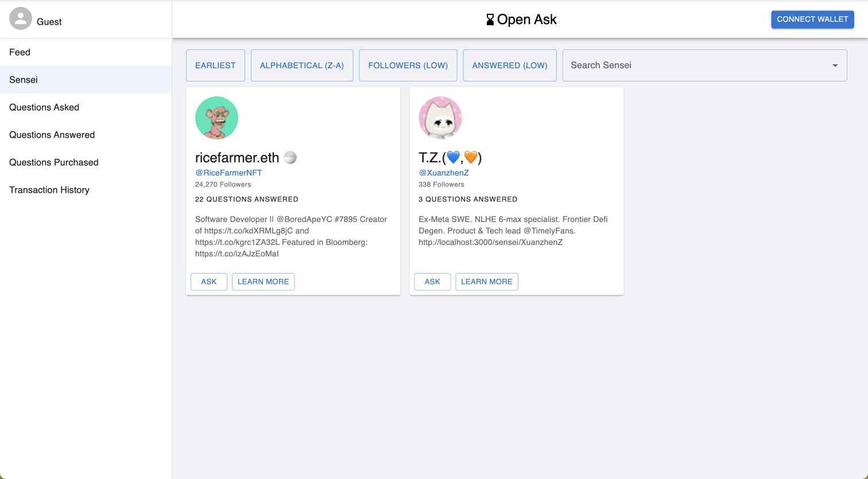Screen dimensions: 868x479
Task: Enable ANSWERED (LOW) sorting
Action: pyautogui.click(x=509, y=65)
